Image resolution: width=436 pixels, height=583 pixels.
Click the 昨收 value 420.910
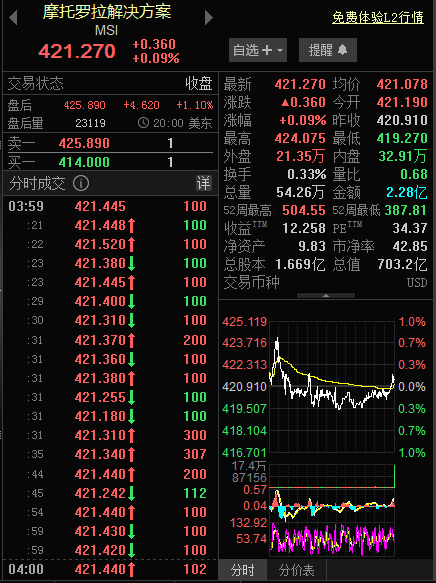pyautogui.click(x=402, y=120)
